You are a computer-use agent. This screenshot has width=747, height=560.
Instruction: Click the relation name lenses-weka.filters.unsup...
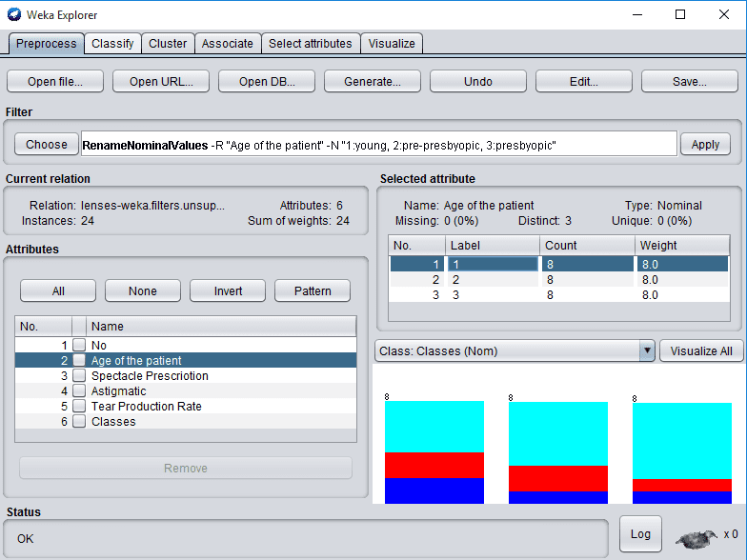[x=152, y=206]
